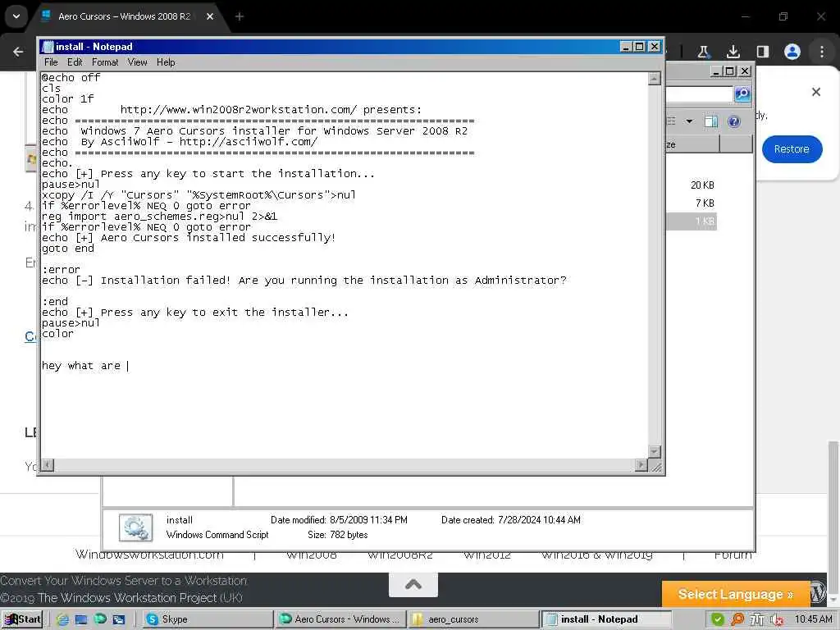Switch to aero_cursors folder in taskbar
Screen dimensions: 840x630
(472, 619)
